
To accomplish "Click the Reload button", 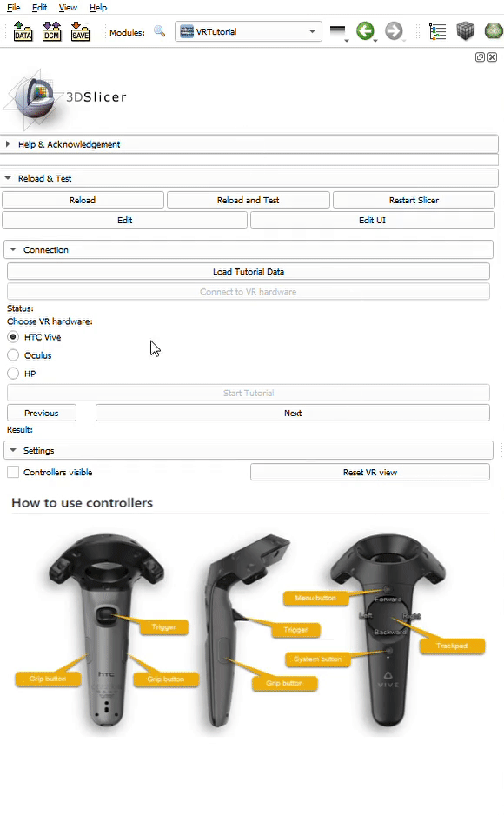I will pyautogui.click(x=83, y=200).
